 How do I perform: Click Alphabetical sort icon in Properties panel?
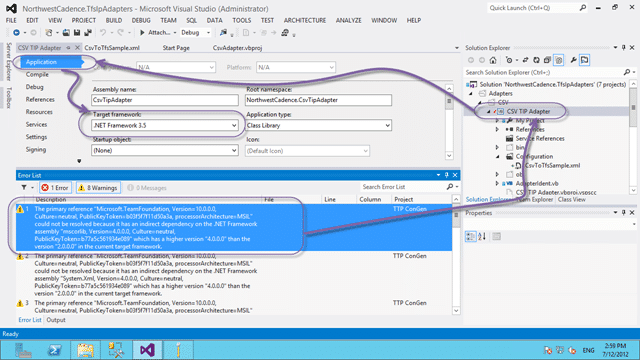(x=482, y=236)
